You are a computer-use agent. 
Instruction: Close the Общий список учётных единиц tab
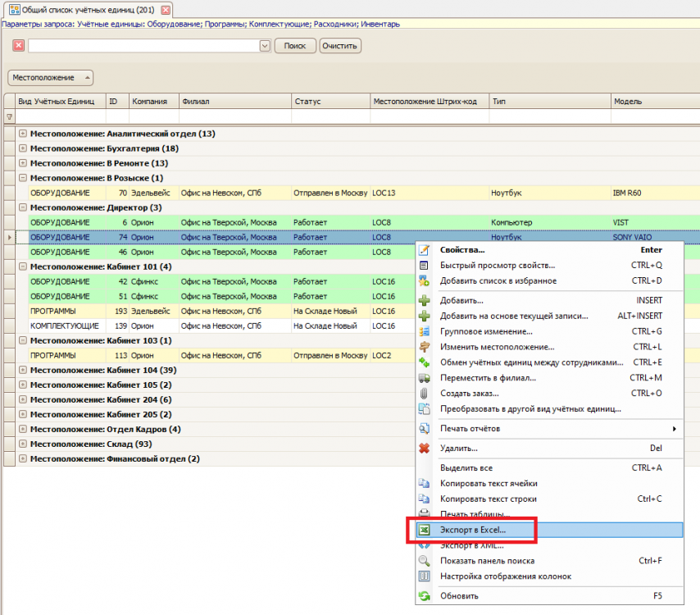166,10
